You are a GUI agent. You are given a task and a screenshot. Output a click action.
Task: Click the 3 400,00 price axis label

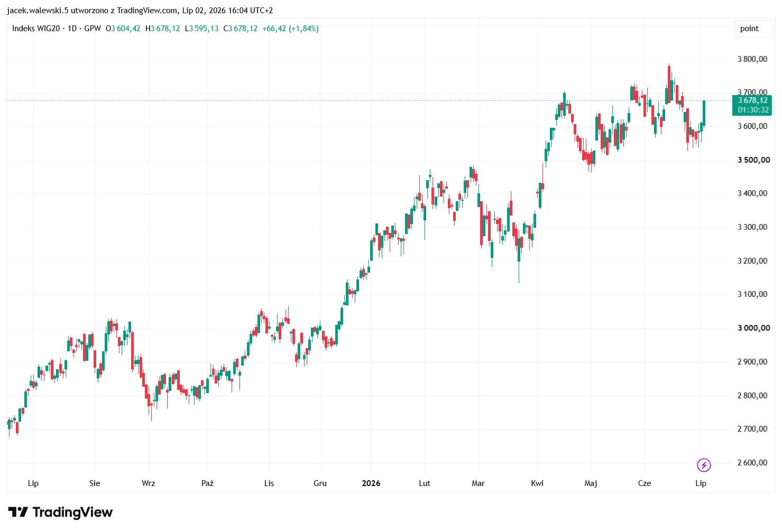point(752,193)
